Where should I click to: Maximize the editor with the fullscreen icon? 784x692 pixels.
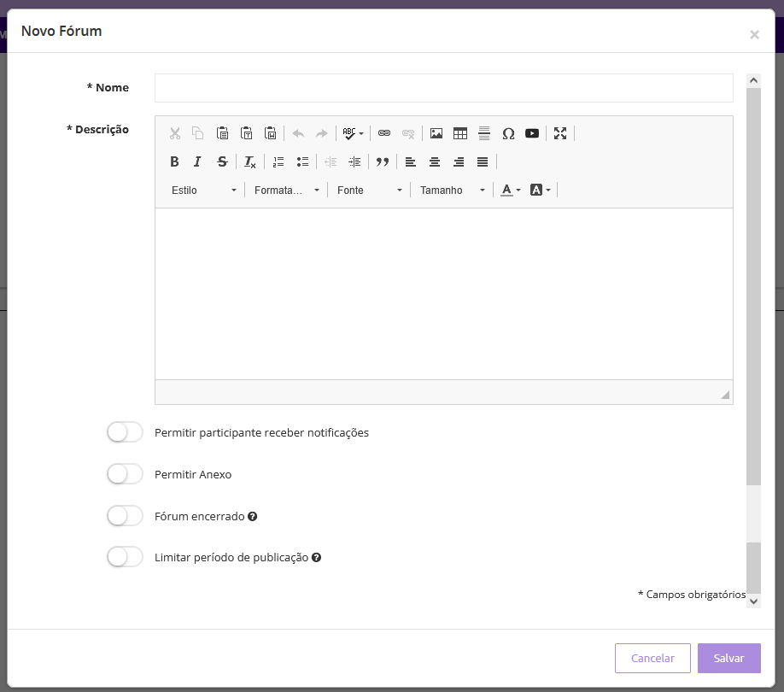click(560, 133)
